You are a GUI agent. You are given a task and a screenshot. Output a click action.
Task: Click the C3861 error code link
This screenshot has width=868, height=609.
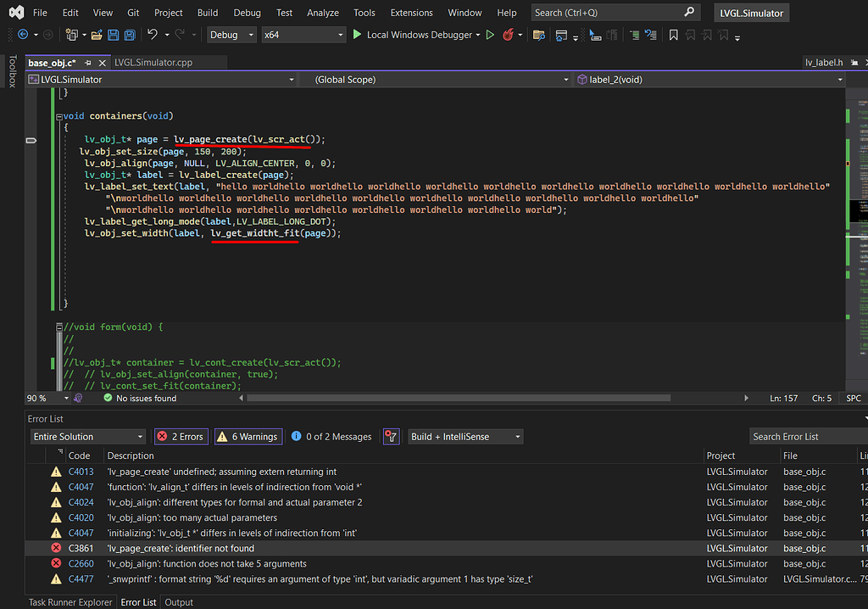pos(81,548)
